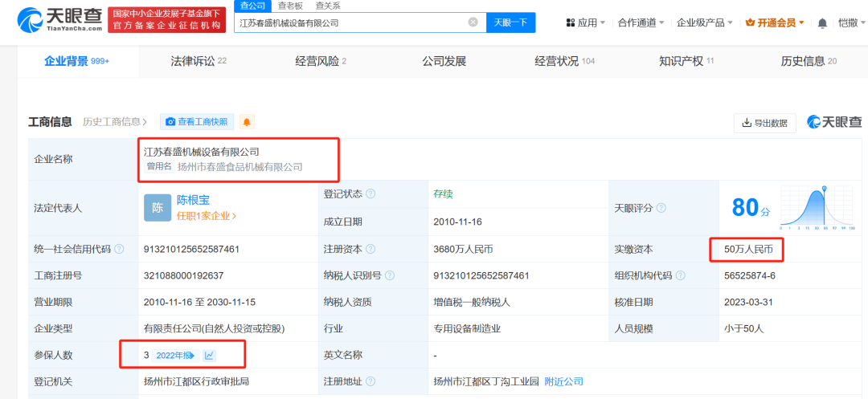Image resolution: width=868 pixels, height=399 pixels.
Task: Click approval date 2023-03-31
Action: [748, 303]
